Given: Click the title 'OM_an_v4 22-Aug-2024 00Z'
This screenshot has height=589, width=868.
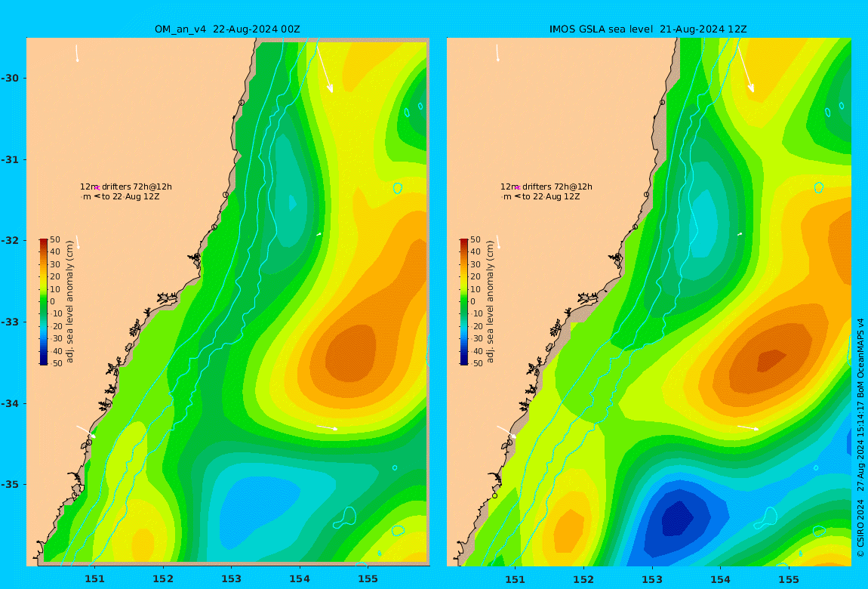Looking at the screenshot, I should pyautogui.click(x=227, y=29).
